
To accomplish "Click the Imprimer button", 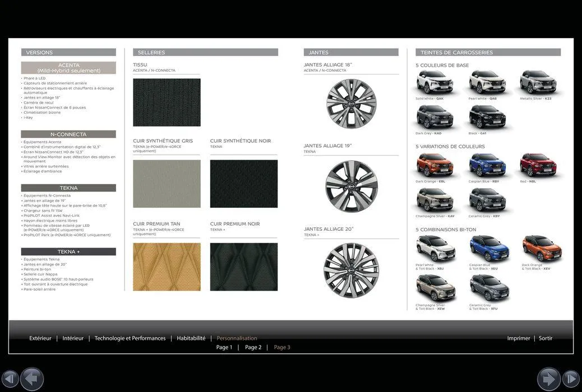I will 519,338.
